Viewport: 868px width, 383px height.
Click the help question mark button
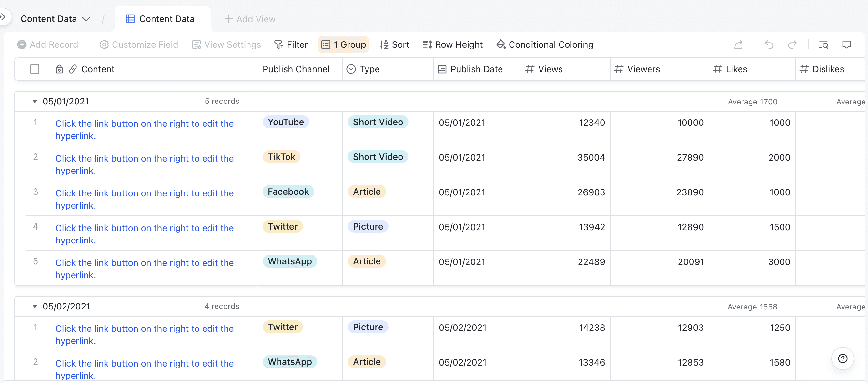[x=843, y=358]
